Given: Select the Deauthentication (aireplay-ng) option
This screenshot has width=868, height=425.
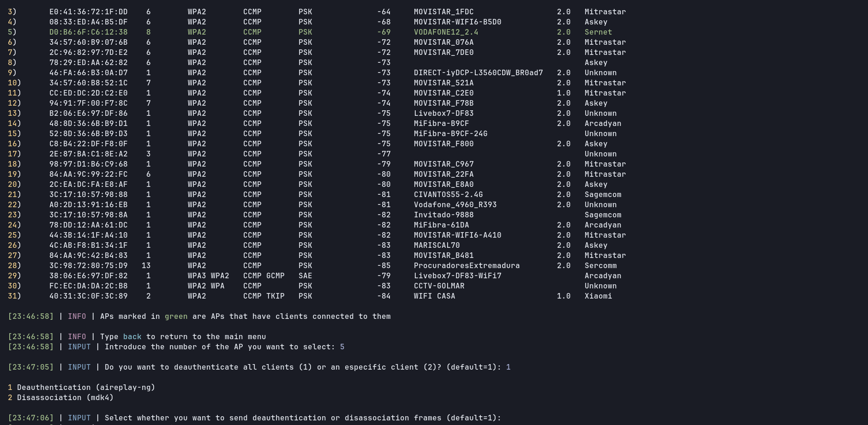Looking at the screenshot, I should 86,388.
